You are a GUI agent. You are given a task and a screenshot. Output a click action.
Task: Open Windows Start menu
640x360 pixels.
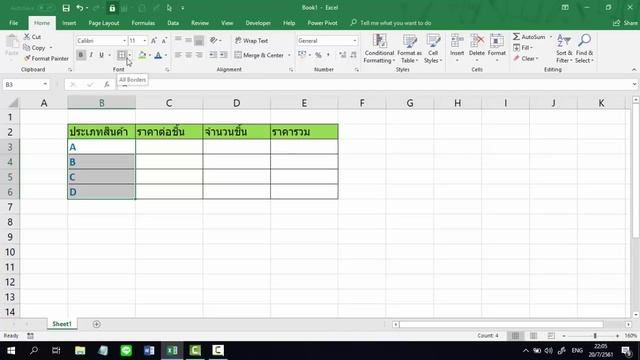[x=11, y=350]
